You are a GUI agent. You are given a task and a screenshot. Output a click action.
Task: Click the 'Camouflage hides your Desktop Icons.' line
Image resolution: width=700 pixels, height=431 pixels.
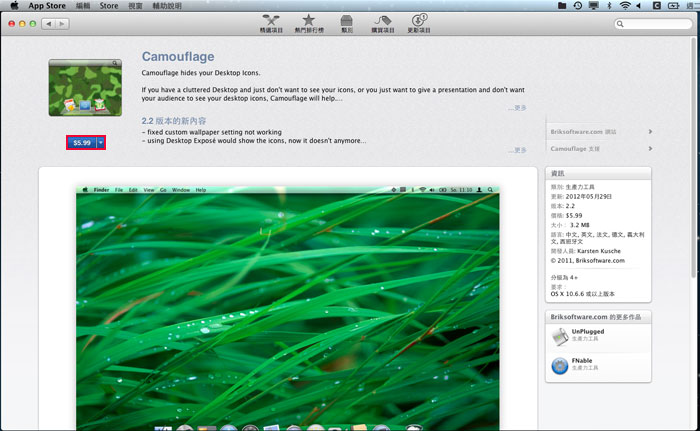point(200,73)
